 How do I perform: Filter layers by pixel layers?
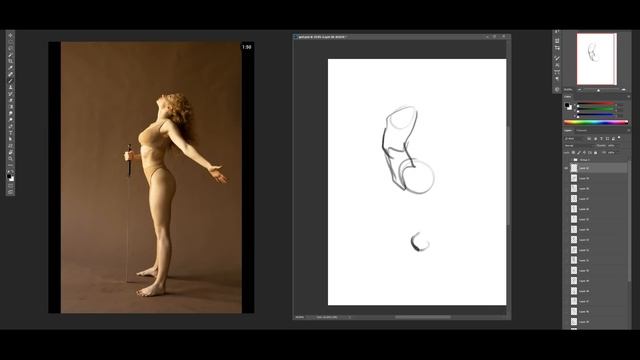tap(589, 139)
